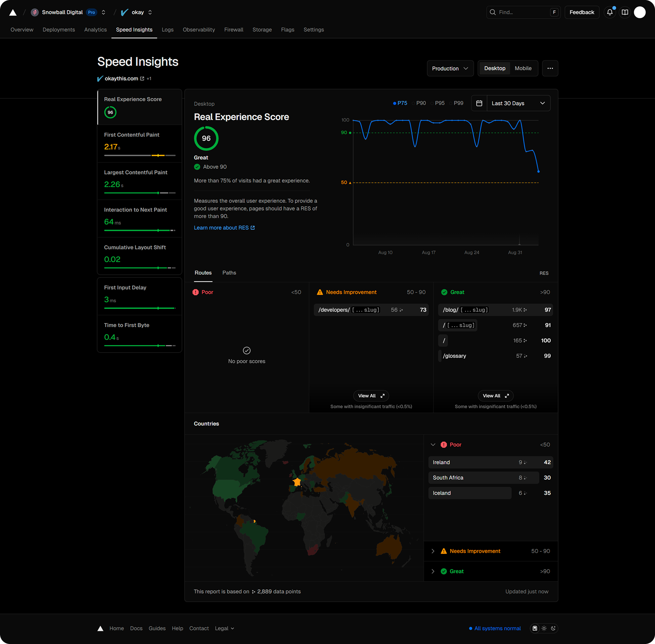Click the external link icon beside okaythis.com
Screen dimensions: 655x644
142,78
